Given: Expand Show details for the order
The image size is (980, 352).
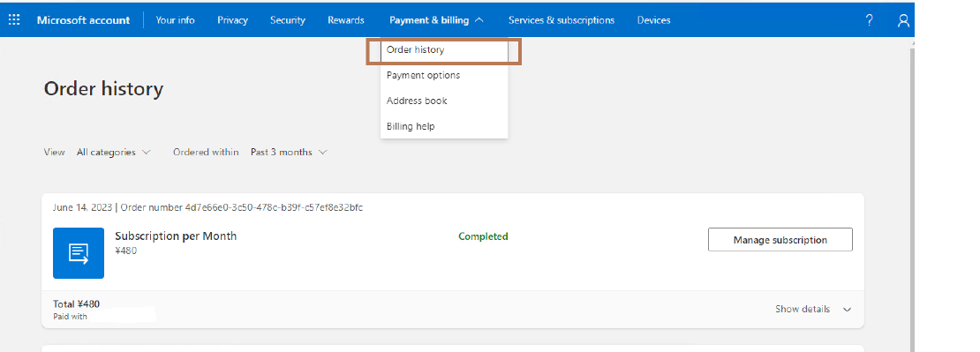Looking at the screenshot, I should point(813,309).
